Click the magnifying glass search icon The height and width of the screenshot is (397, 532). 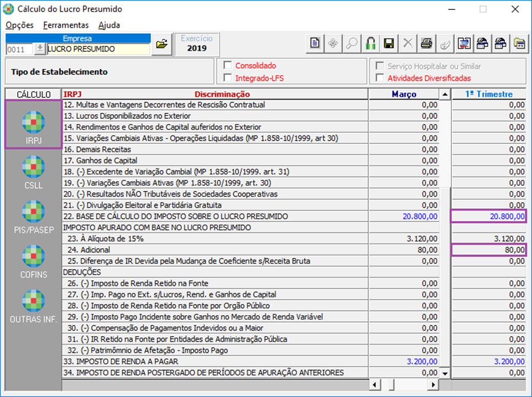[x=352, y=44]
